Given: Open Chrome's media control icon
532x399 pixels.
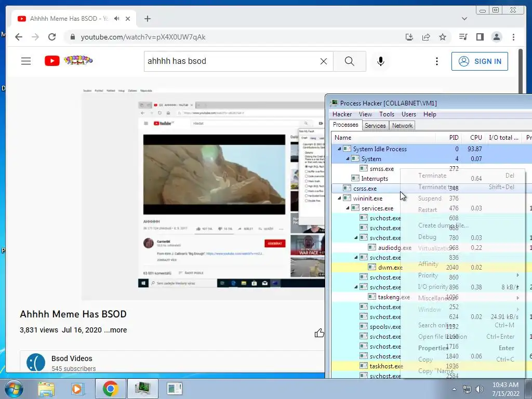Looking at the screenshot, I should [463, 37].
